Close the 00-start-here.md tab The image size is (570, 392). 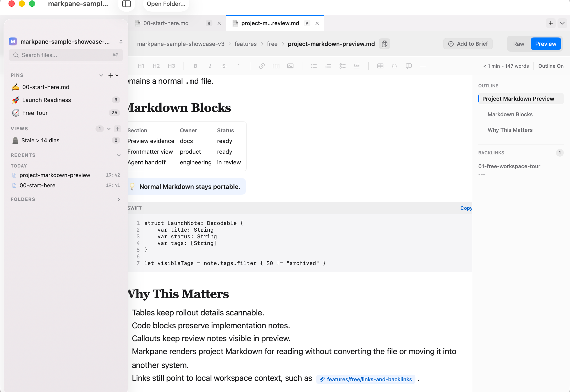(x=219, y=23)
